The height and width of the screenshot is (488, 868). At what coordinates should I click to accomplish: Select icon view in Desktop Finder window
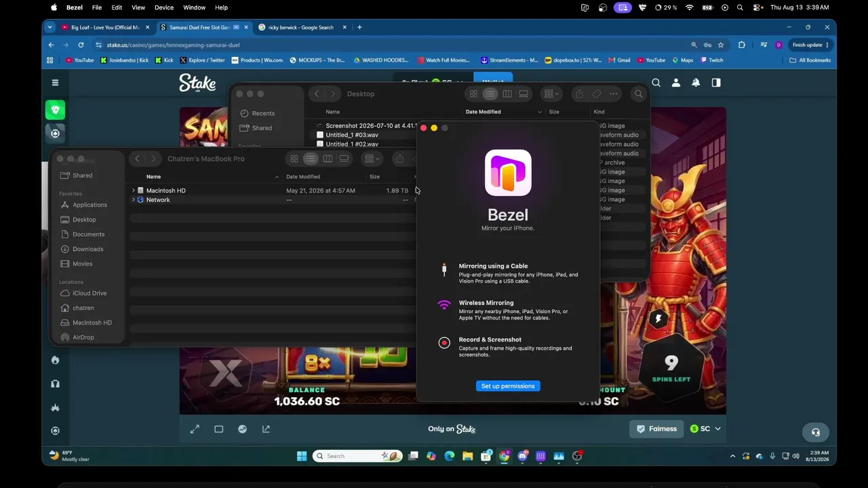(473, 94)
